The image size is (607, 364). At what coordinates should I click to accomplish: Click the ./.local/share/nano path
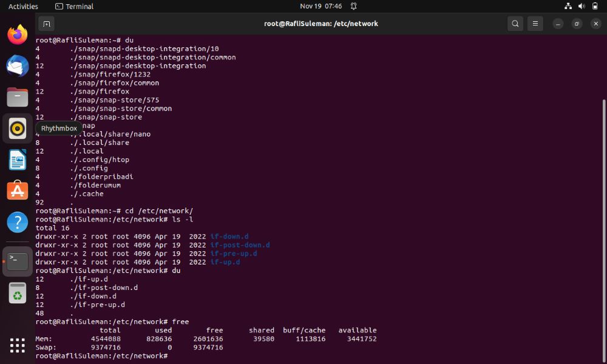110,134
